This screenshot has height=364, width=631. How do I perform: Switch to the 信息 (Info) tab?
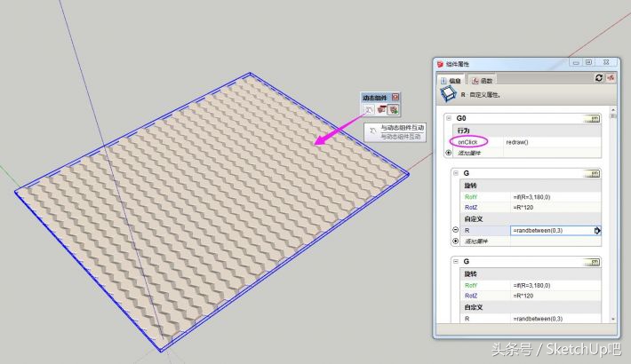(451, 81)
